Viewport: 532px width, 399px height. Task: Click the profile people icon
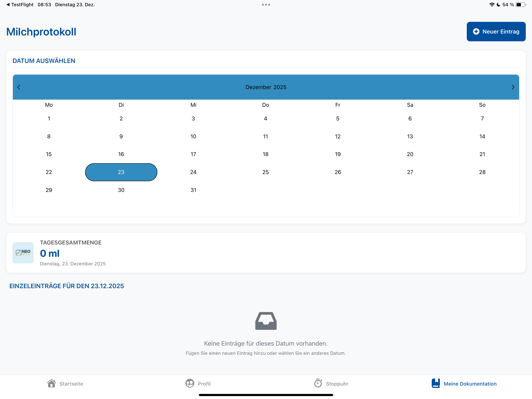coord(190,383)
